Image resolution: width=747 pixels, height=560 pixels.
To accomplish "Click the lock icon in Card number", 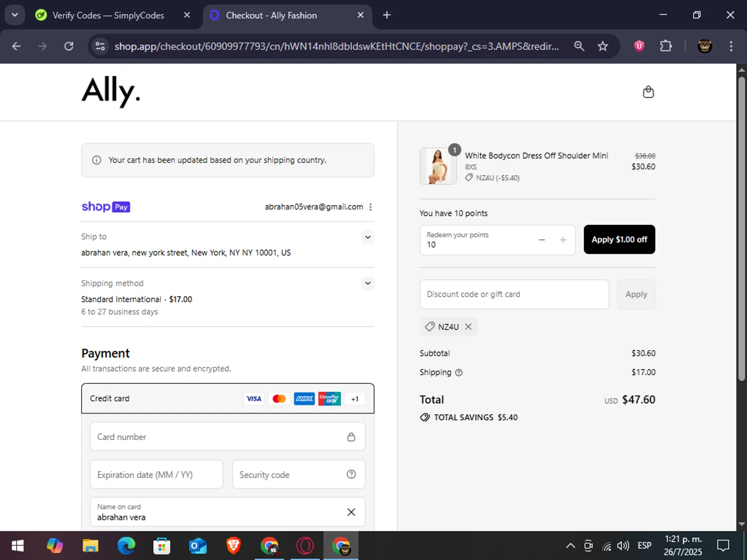I will [x=351, y=437].
